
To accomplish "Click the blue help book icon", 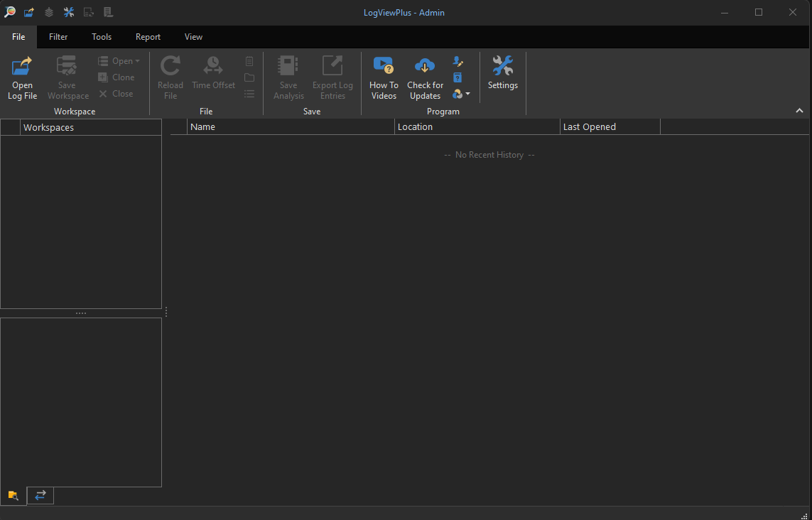I will tap(458, 77).
